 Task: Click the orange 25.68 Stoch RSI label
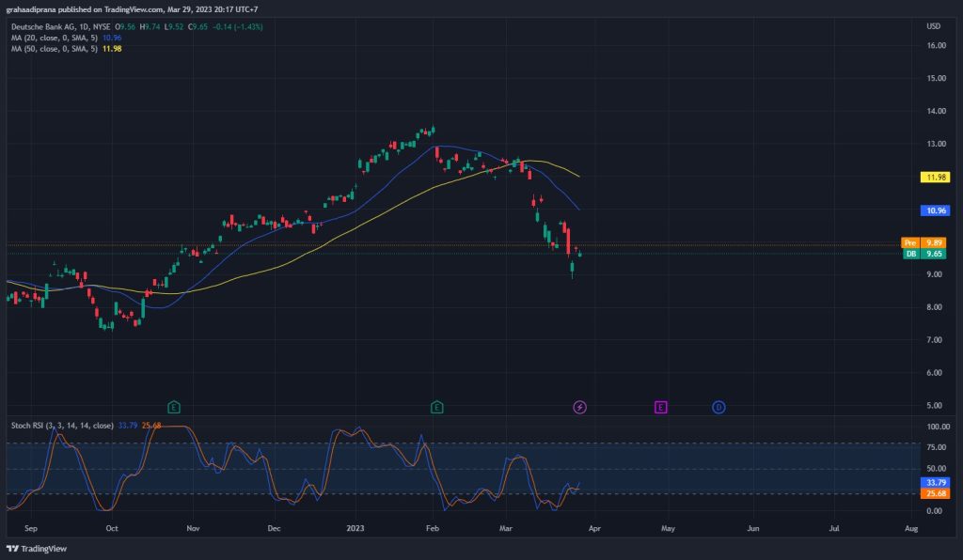pyautogui.click(x=935, y=493)
